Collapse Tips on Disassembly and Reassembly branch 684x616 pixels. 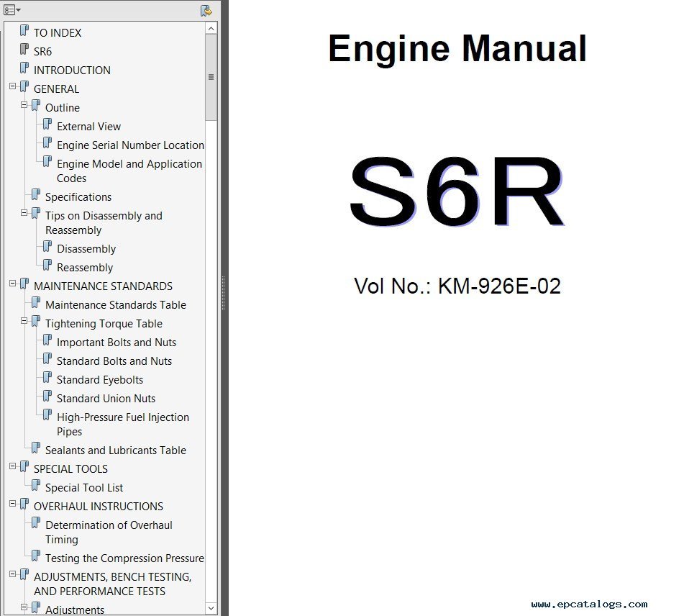tap(24, 213)
